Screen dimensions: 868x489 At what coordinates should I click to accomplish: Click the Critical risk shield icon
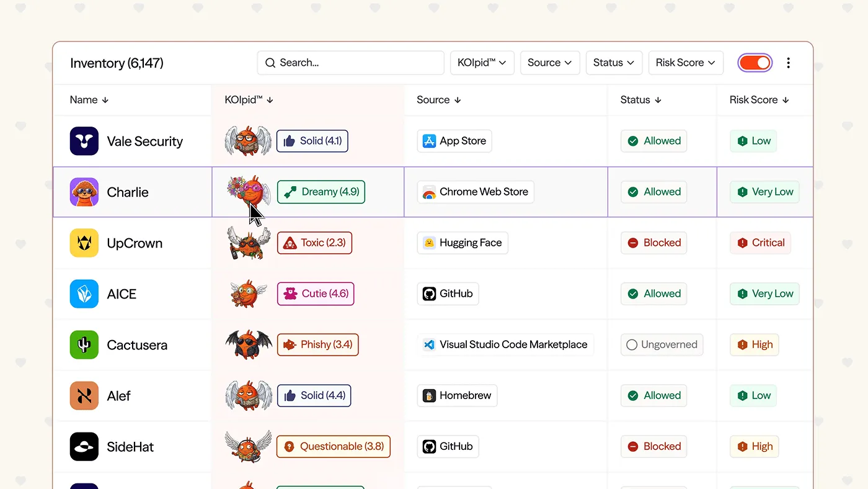point(743,243)
